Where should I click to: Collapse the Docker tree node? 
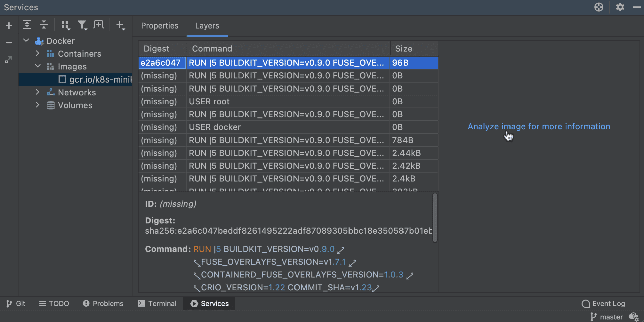pos(26,41)
